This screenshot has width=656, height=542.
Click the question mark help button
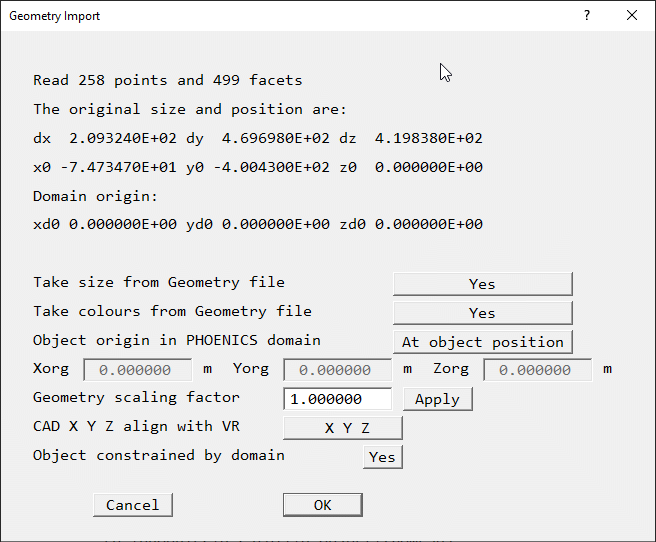coord(587,16)
